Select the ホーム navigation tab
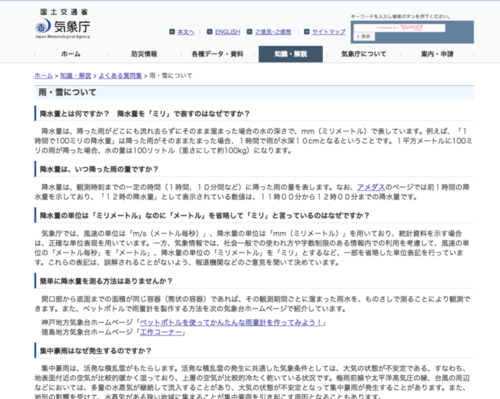 pos(71,54)
